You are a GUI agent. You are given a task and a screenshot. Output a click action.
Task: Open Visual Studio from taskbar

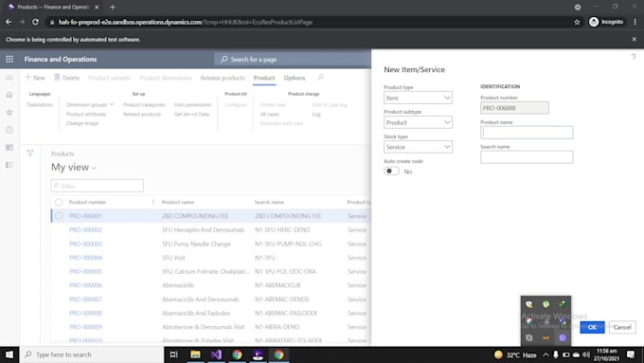coord(216,354)
